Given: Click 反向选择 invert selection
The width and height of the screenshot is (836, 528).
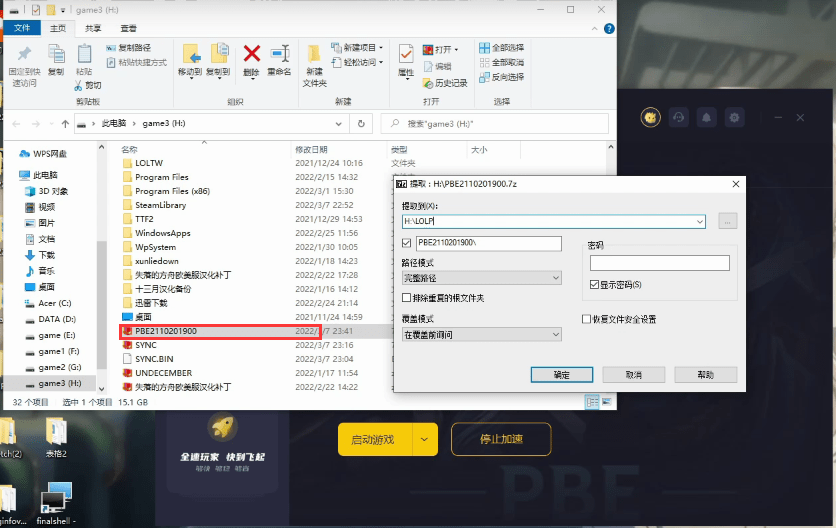Looking at the screenshot, I should 501,77.
